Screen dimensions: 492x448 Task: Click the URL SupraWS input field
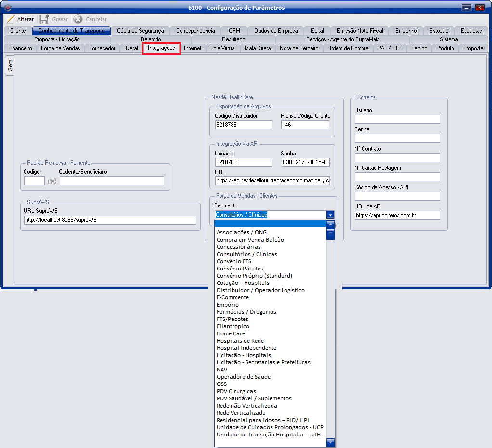coord(110,220)
